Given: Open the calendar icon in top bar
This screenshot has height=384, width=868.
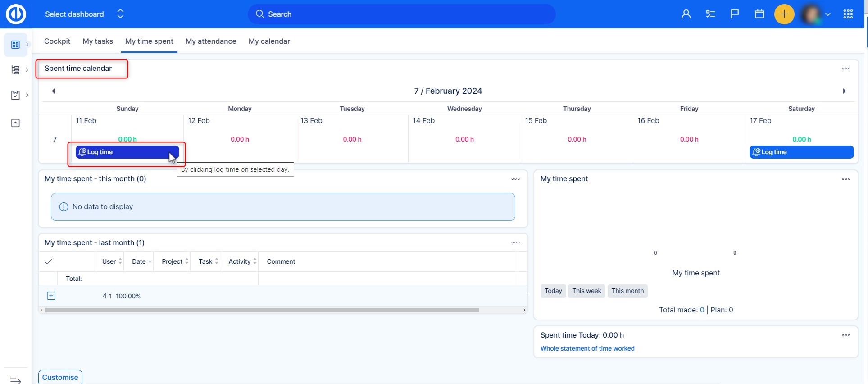Looking at the screenshot, I should (x=759, y=14).
